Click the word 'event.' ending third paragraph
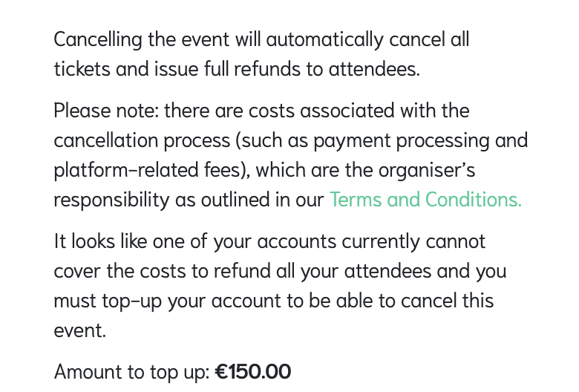 tap(79, 330)
